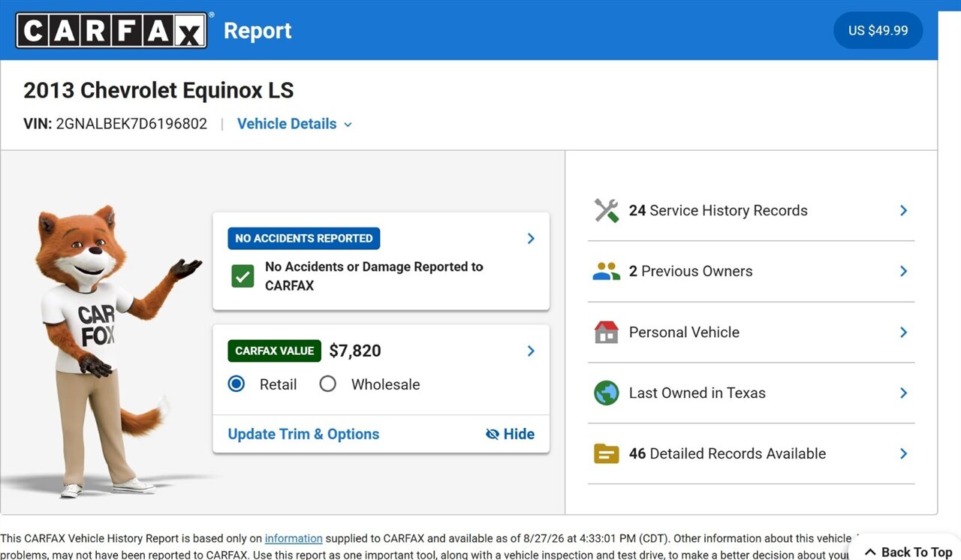Click the US $49.99 price button

878,31
